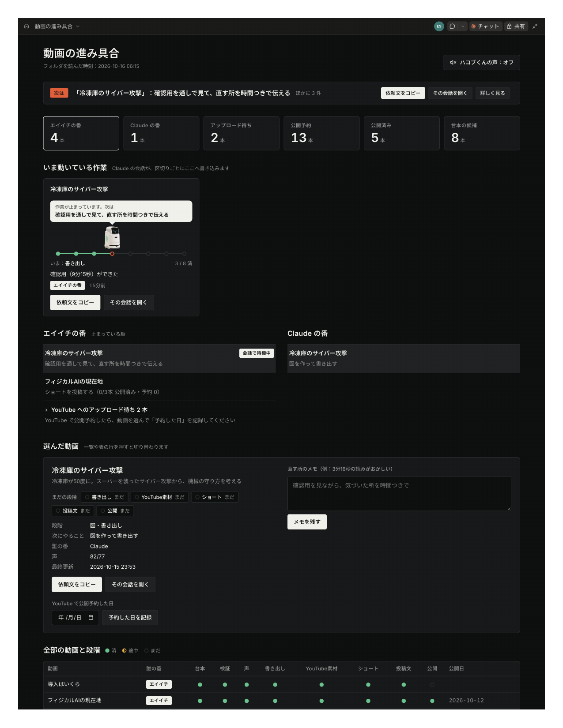Click 詳しく見る in the banner
Image resolution: width=563 pixels, height=728 pixels.
(492, 93)
